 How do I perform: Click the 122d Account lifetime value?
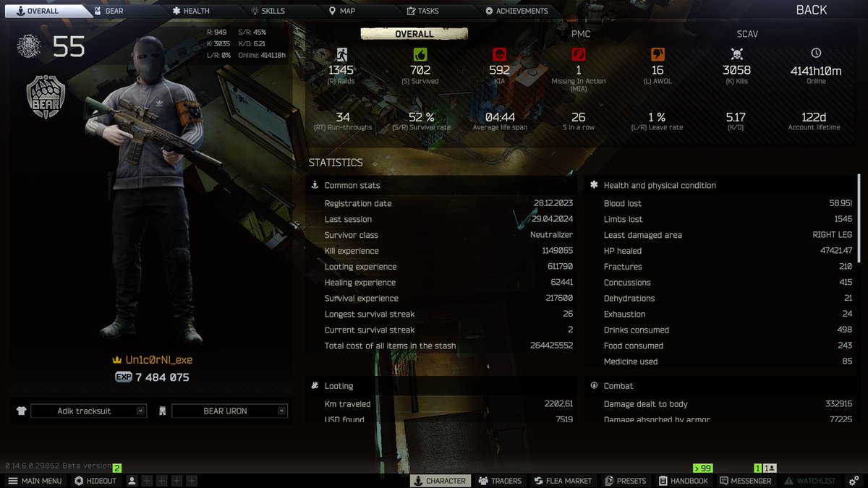coord(814,117)
